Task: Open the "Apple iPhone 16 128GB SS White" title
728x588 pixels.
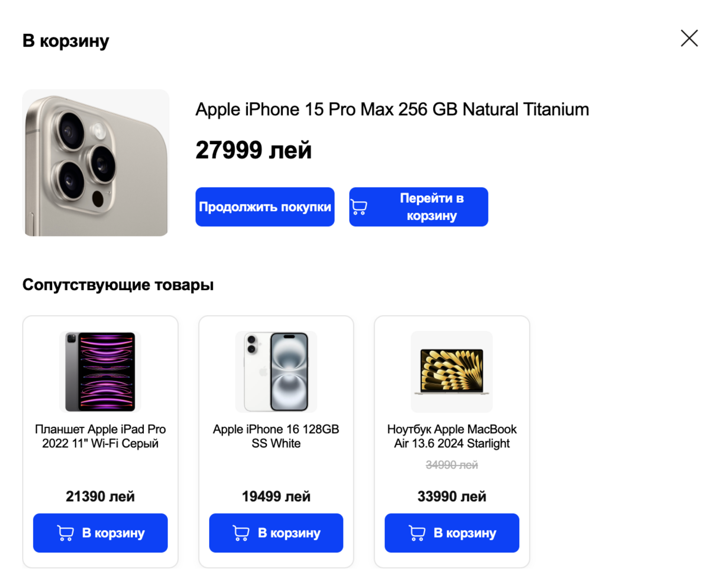Action: [x=276, y=436]
